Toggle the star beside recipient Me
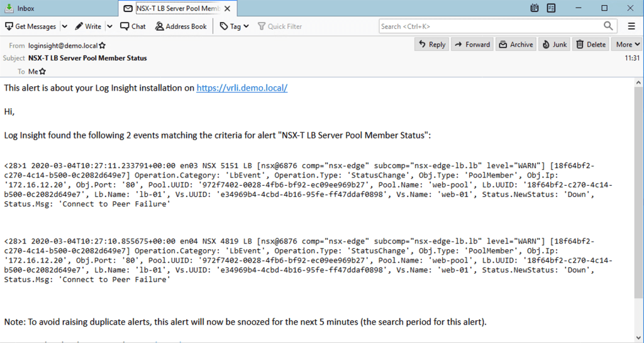 43,72
